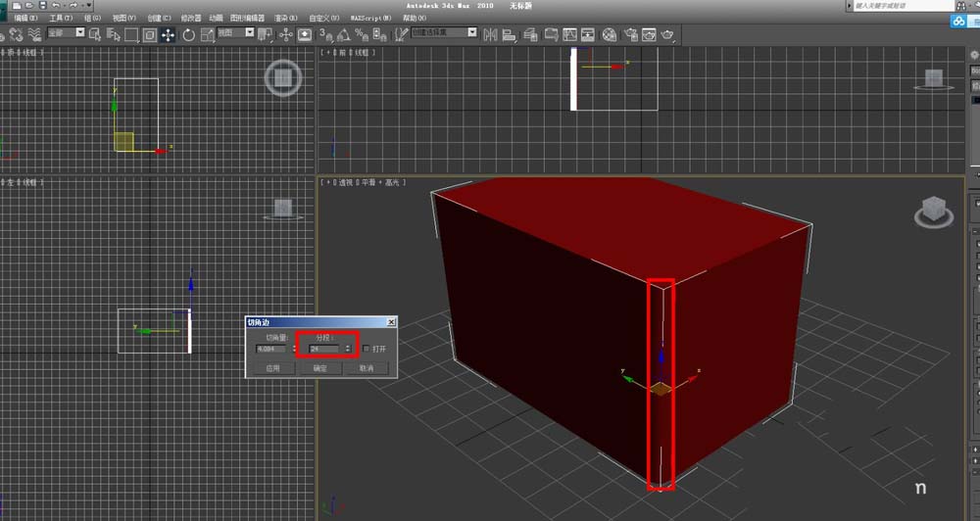Open the 渲染 menu

click(285, 18)
